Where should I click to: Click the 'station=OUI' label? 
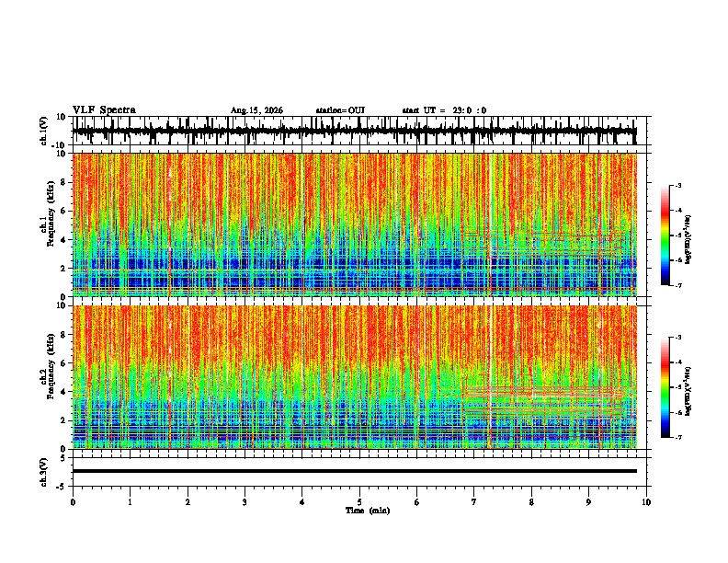340,110
